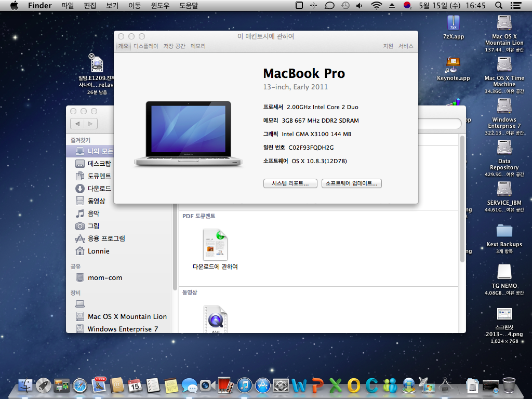Open yellow Notes icon in Dock

tap(171, 385)
